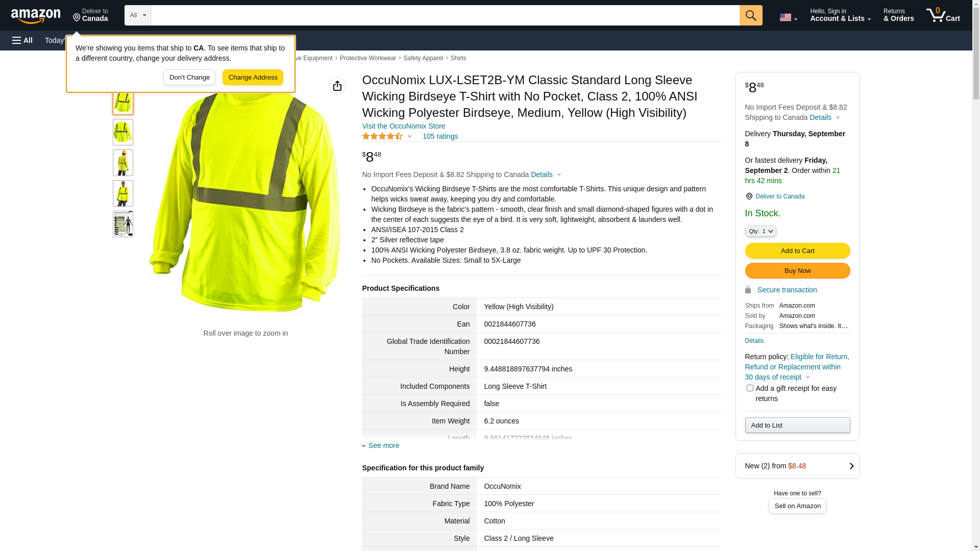Image resolution: width=980 pixels, height=551 pixels.
Task: Open the All search category dropdown
Action: coord(137,15)
